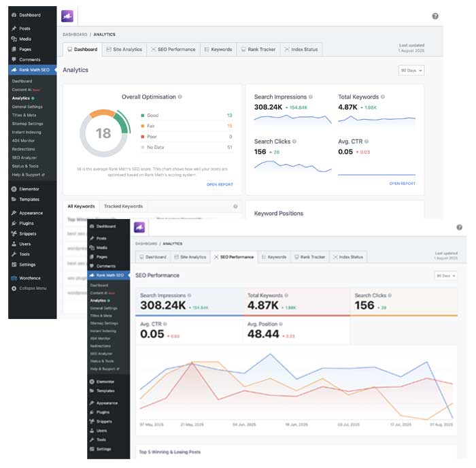Click Rank Math logo above SEO Performance page
Screen dimensions: 476x468
pos(139,228)
